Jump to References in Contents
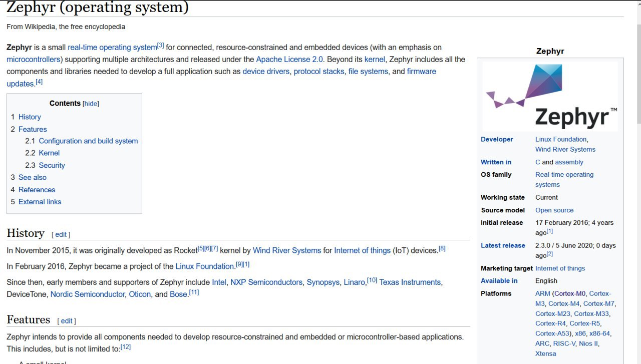This screenshot has height=364, width=641. (37, 190)
